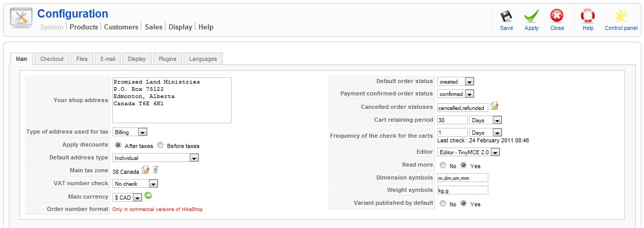Switch to the Plugins tab
The width and height of the screenshot is (644, 228).
(x=168, y=59)
